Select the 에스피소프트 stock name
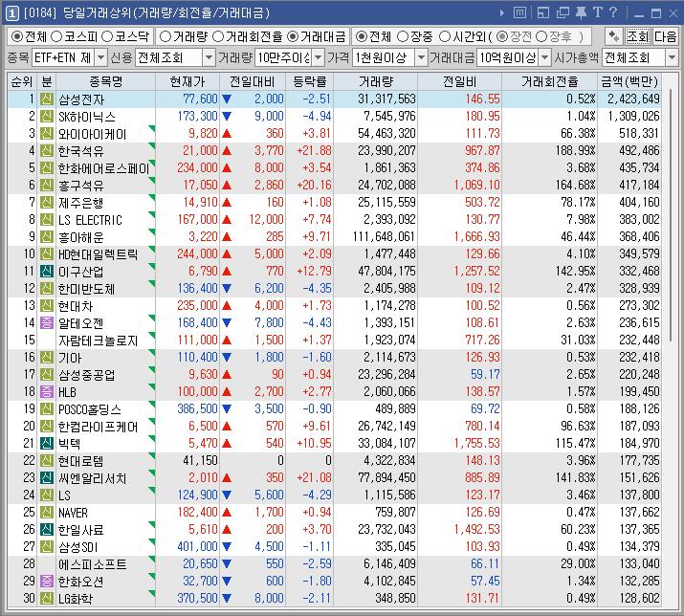The height and width of the screenshot is (616, 684). click(93, 564)
